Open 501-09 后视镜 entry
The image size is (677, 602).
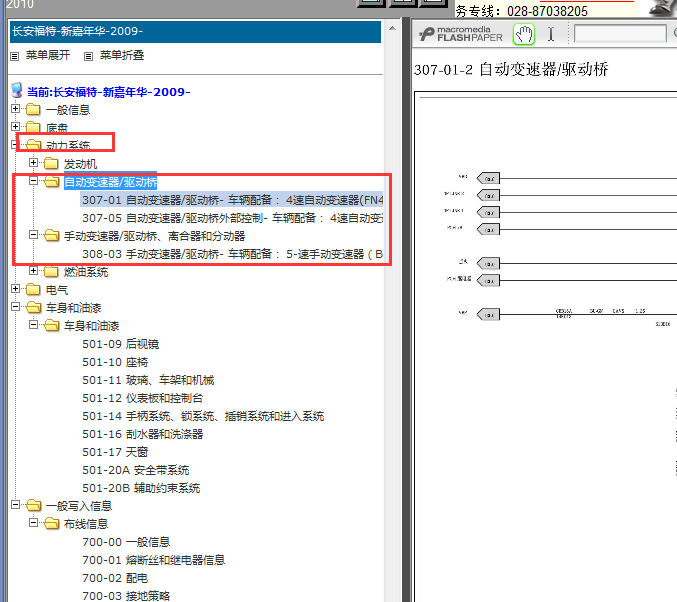[120, 344]
